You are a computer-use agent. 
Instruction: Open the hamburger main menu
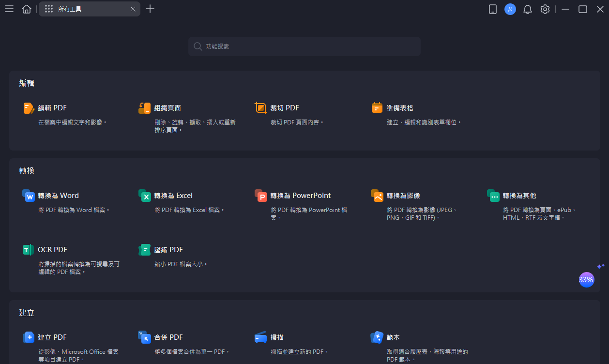[9, 9]
